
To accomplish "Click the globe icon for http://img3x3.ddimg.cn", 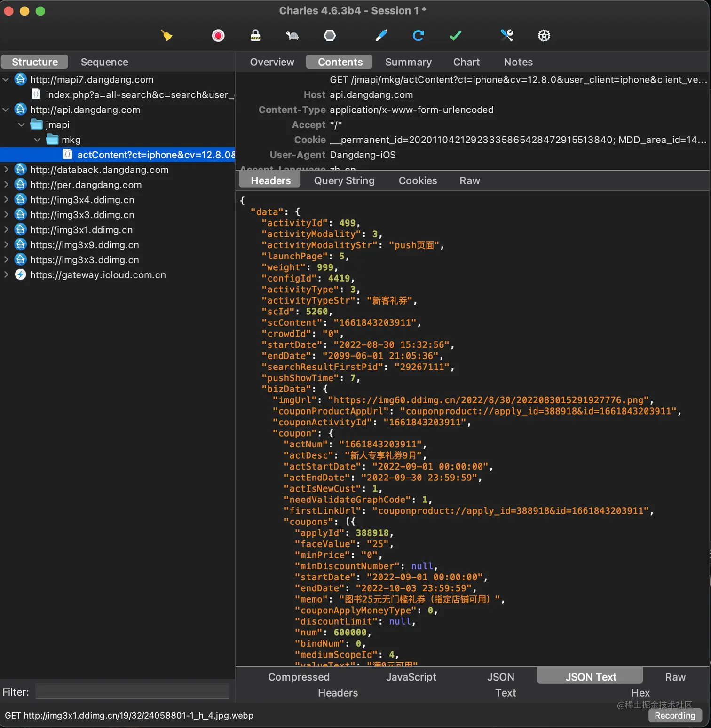I will [20, 215].
